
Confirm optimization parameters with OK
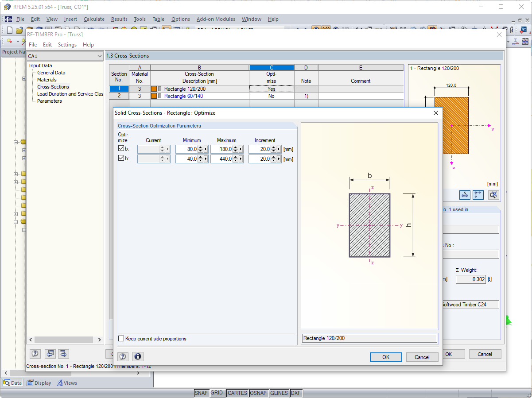tap(385, 357)
